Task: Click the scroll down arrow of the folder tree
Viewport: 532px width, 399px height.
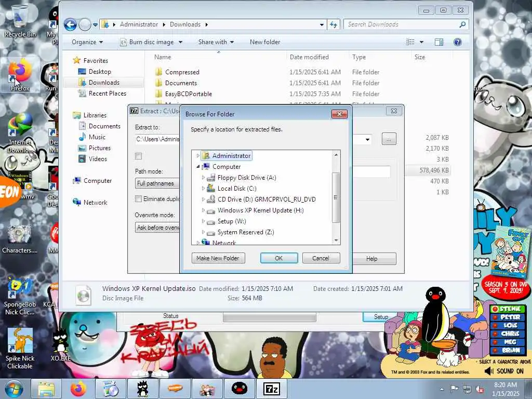Action: [x=336, y=240]
